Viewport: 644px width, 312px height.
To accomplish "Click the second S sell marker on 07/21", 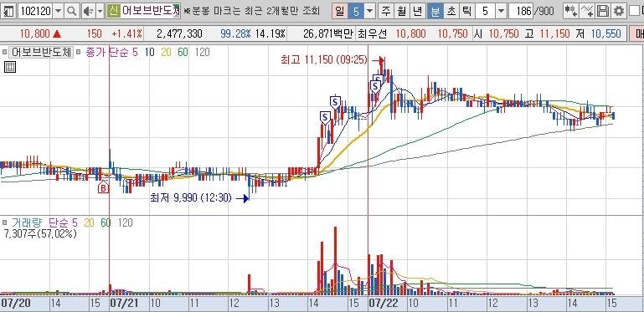I will tap(336, 102).
